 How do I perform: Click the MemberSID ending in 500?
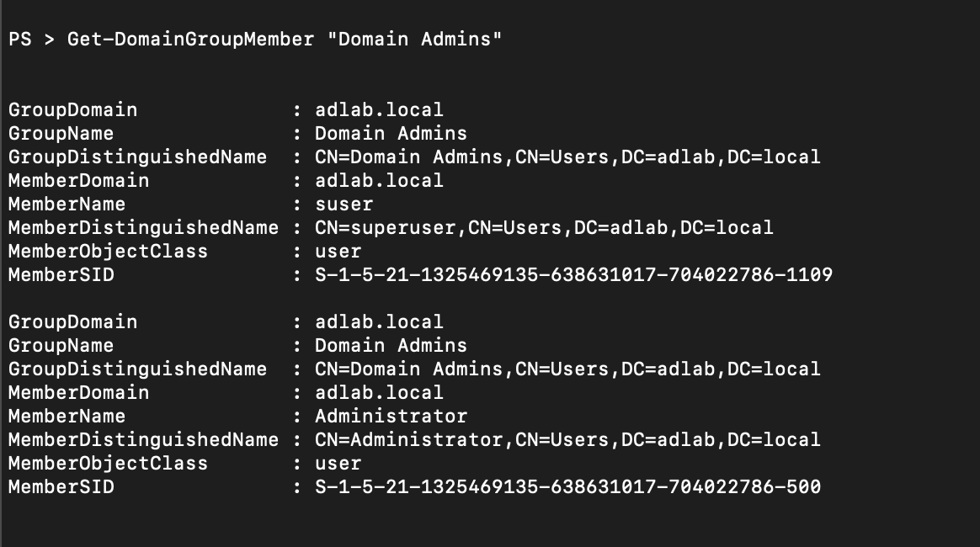567,486
